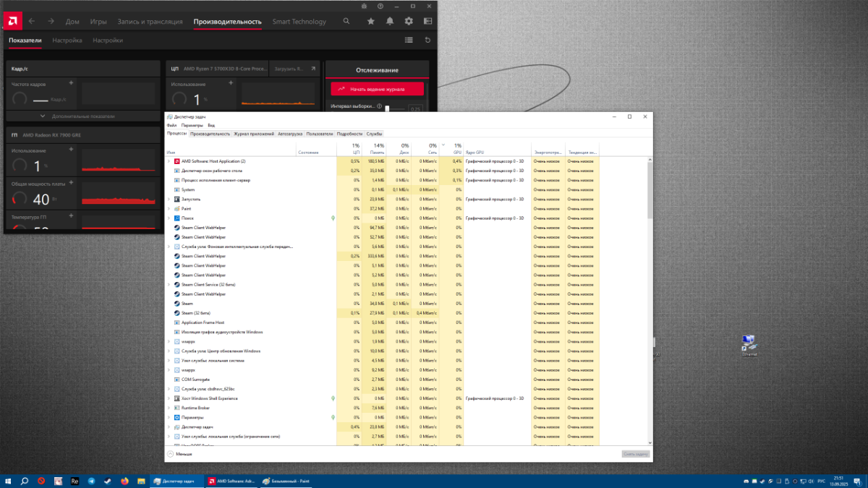Switch metrics to list view icon
The image size is (868, 488).
[409, 40]
